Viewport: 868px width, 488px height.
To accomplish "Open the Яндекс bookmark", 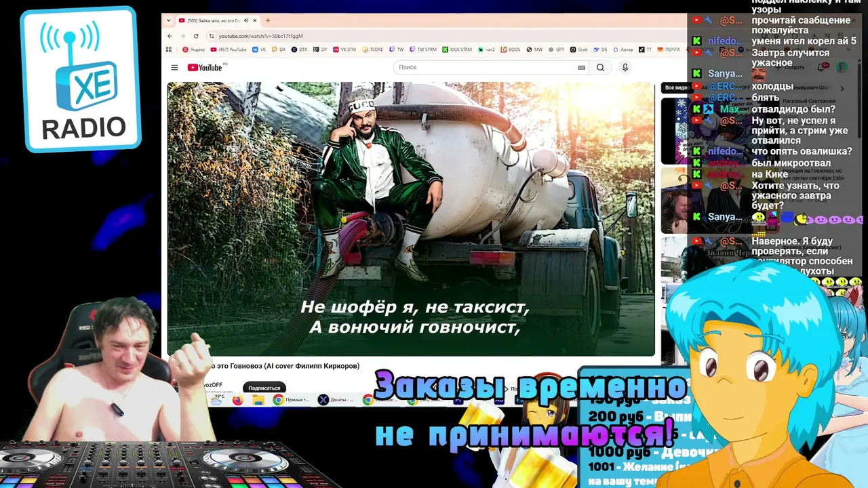I will [193, 49].
